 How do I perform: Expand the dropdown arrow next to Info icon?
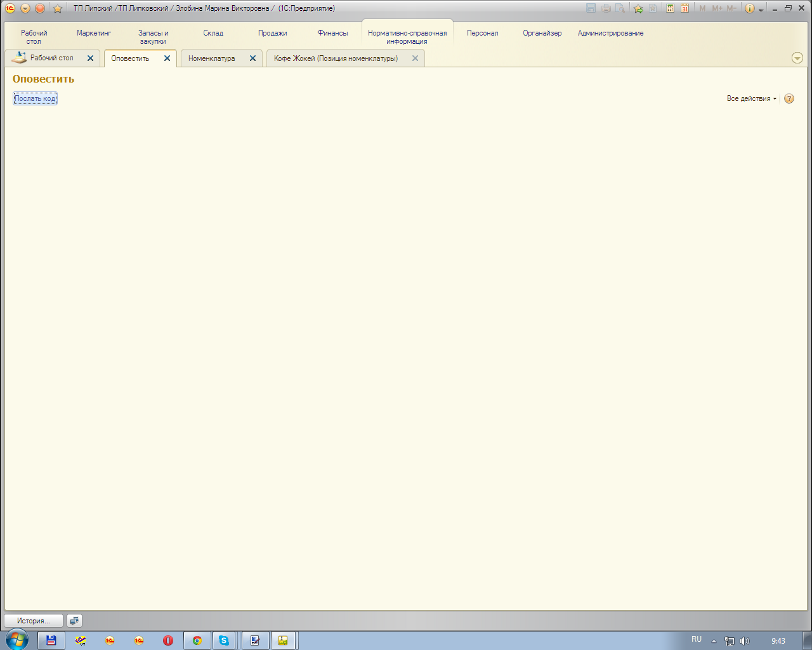click(x=761, y=10)
